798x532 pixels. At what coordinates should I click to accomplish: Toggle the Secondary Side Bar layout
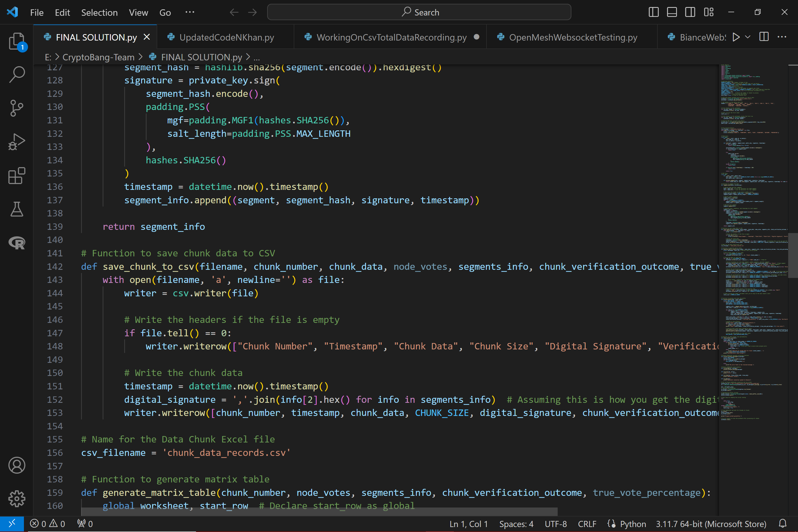pyautogui.click(x=690, y=12)
